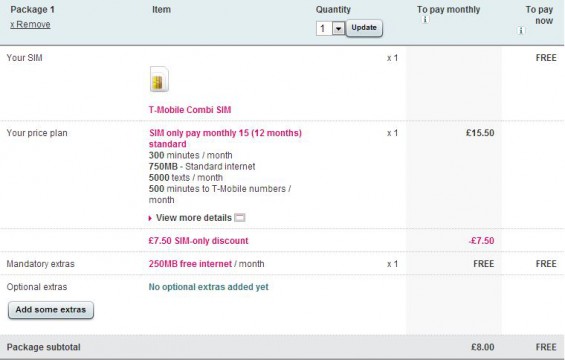Click the T-Mobile Combi SIM card icon
565x360 pixels.
coord(159,79)
